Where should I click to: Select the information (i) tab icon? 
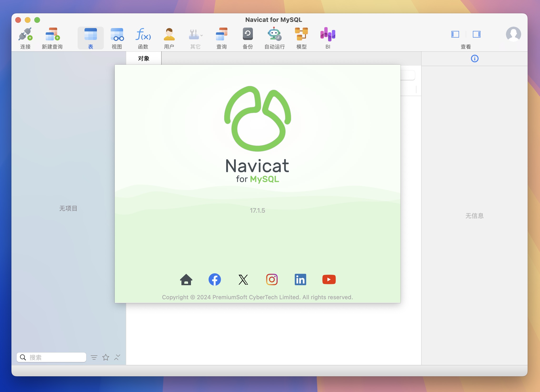click(x=475, y=59)
